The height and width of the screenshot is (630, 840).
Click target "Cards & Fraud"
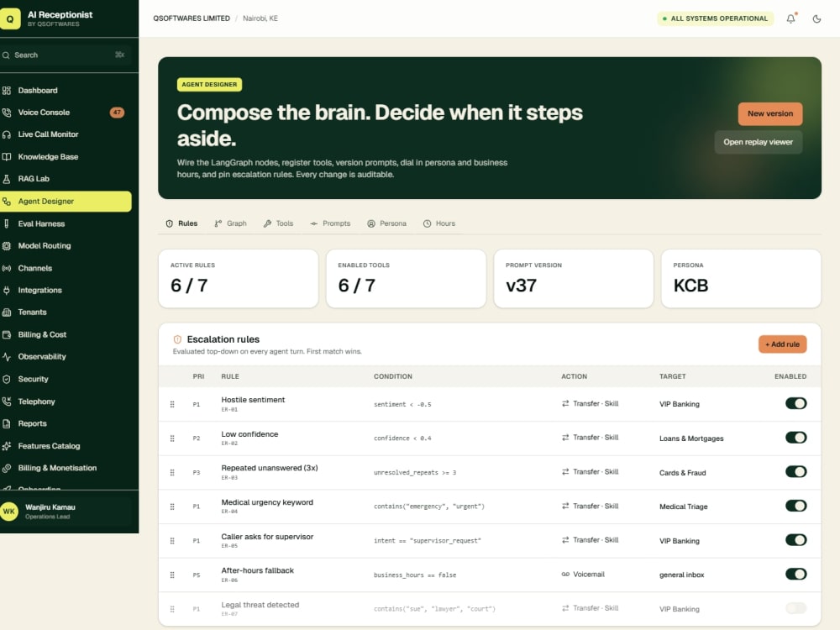(x=682, y=472)
